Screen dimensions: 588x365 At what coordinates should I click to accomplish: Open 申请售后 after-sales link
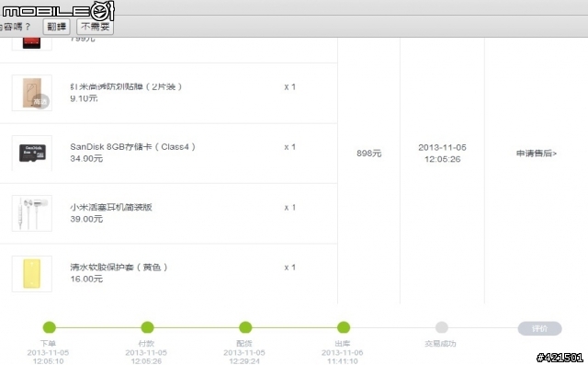pos(537,154)
